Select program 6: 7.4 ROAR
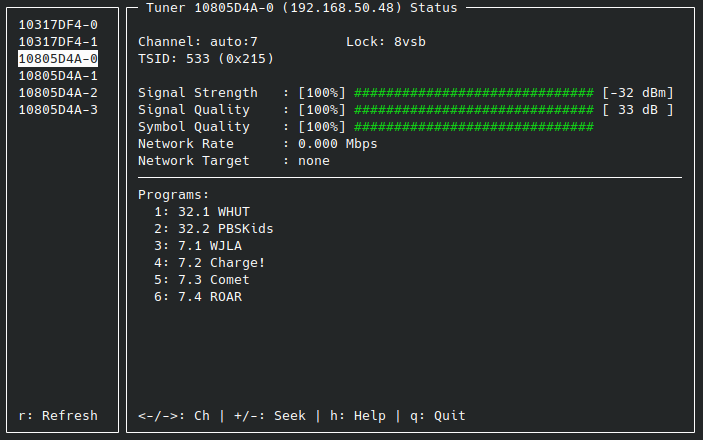Image resolution: width=703 pixels, height=440 pixels. (198, 296)
